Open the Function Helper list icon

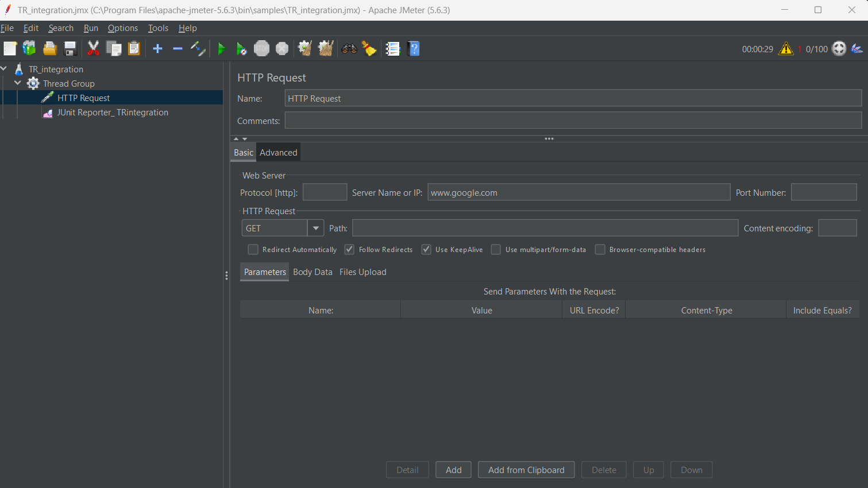pos(393,49)
